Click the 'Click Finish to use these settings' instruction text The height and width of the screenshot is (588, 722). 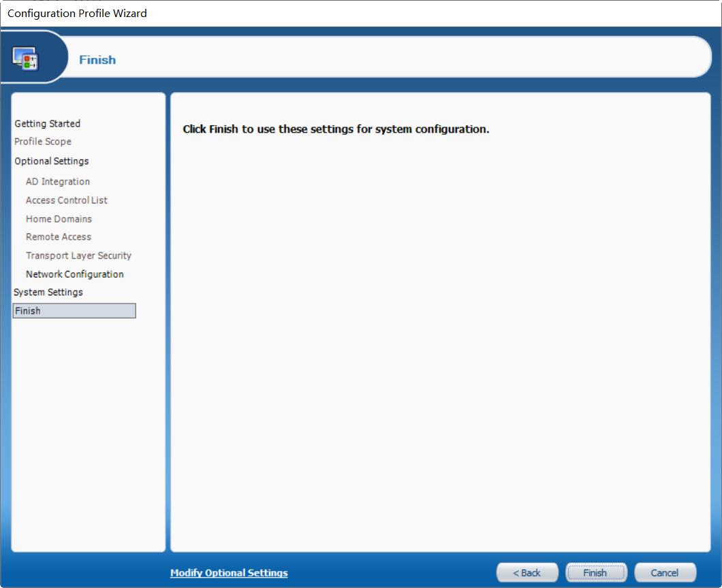point(336,129)
